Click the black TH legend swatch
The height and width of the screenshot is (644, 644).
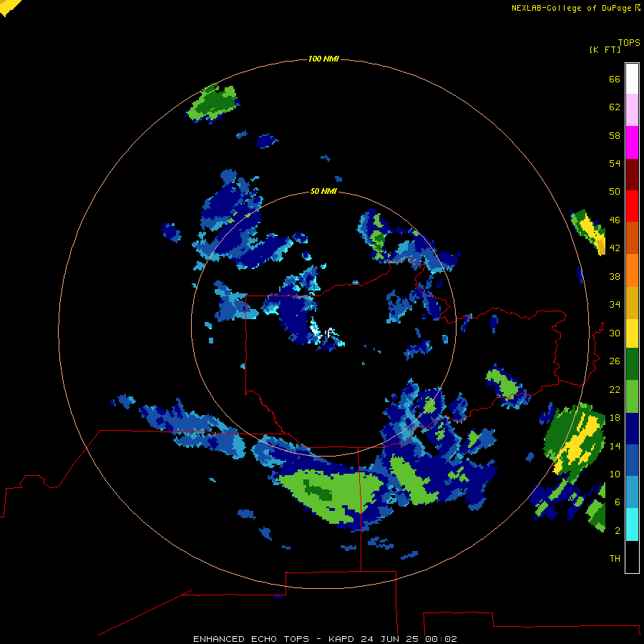pos(632,557)
